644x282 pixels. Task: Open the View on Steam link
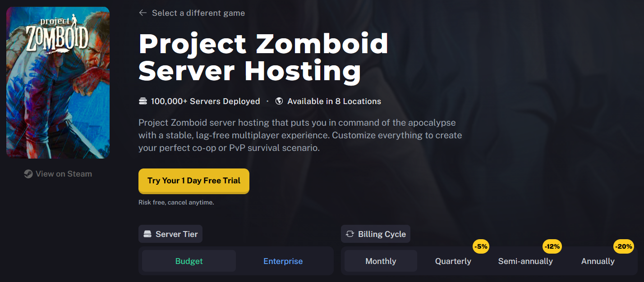coord(64,174)
